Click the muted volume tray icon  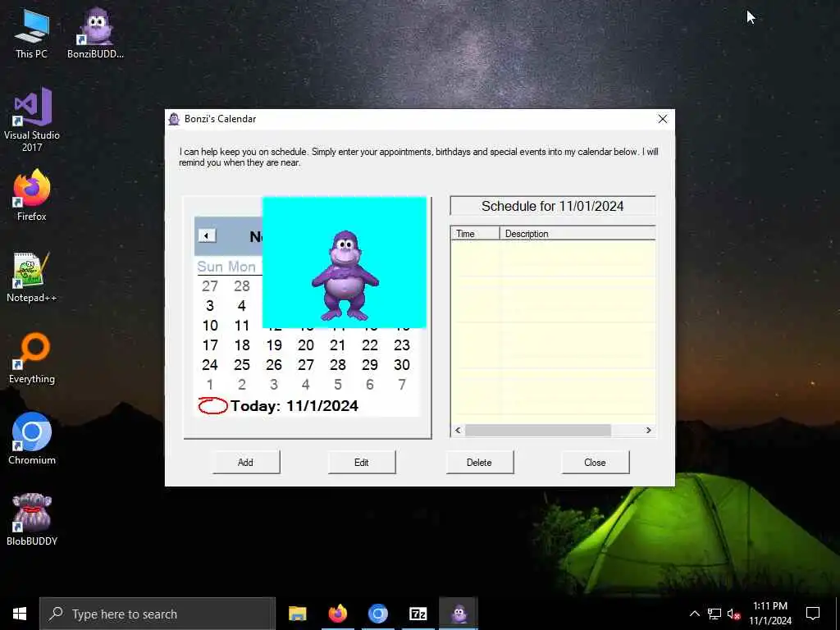pos(733,614)
